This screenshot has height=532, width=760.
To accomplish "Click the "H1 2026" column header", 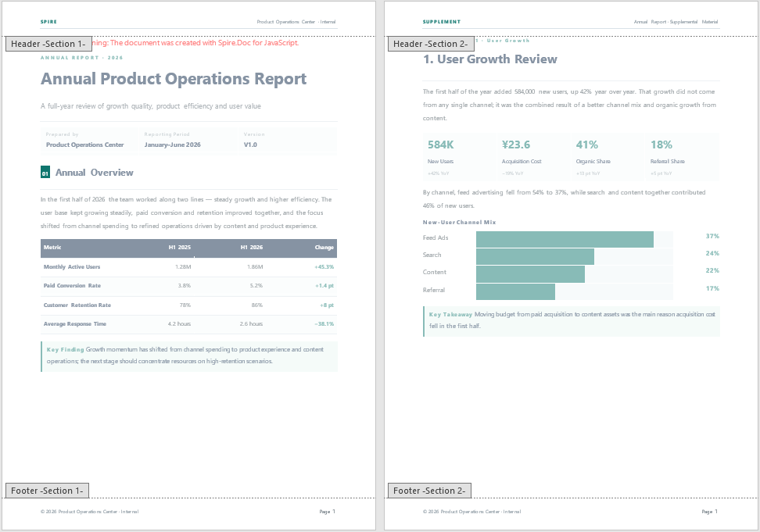I will coord(252,248).
